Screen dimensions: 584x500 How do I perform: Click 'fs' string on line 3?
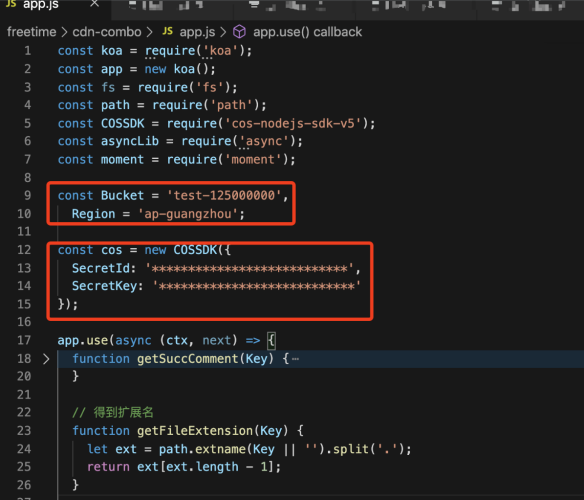click(x=210, y=87)
